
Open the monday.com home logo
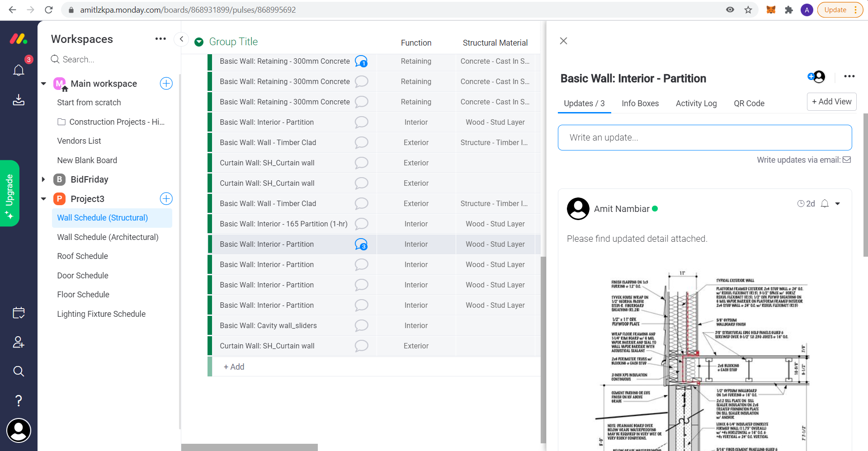click(19, 39)
